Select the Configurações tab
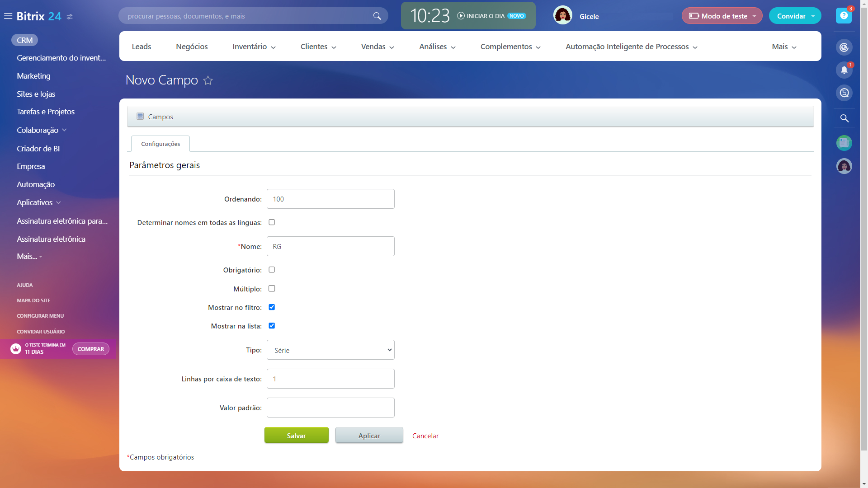The width and height of the screenshot is (868, 488). [x=160, y=144]
